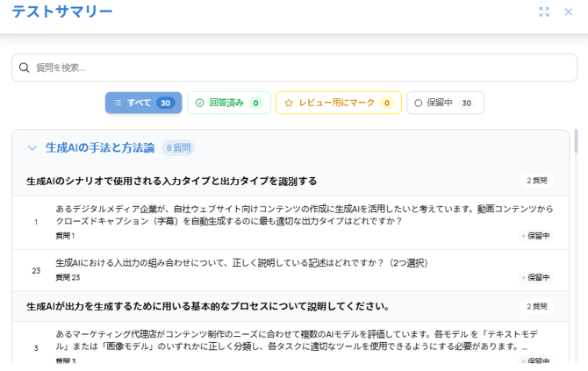Viewport: 588px width, 371px height.
Task: Click the list icon in すべて
Action: point(118,103)
